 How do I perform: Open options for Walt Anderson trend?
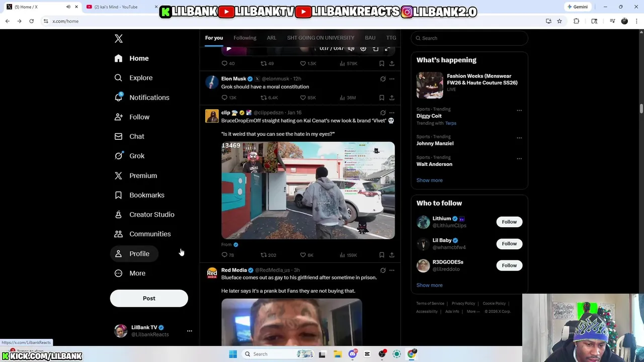(519, 159)
